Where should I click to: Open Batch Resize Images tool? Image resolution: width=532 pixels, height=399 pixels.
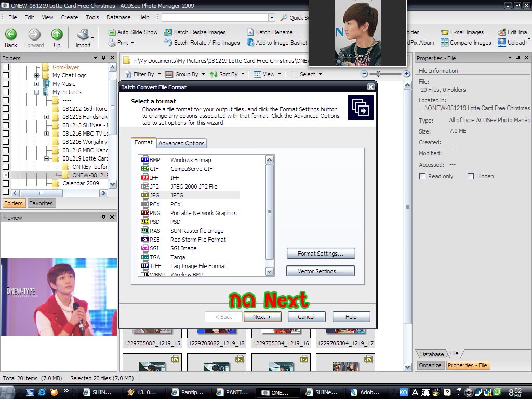tap(195, 32)
